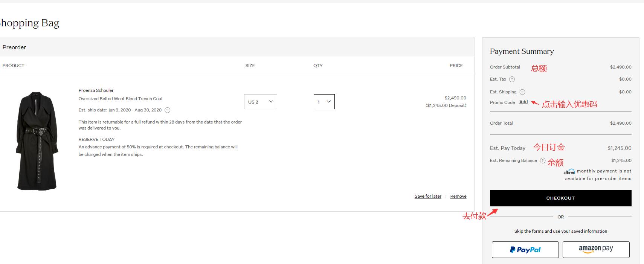This screenshot has height=264, width=644.
Task: Open the Est. Shipping help tooltip
Action: point(522,92)
